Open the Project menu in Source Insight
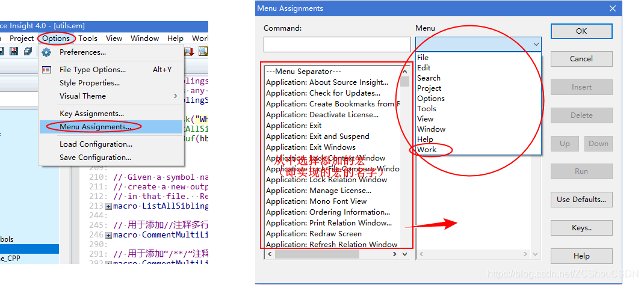Screen dimensions: 644x285 pyautogui.click(x=21, y=38)
